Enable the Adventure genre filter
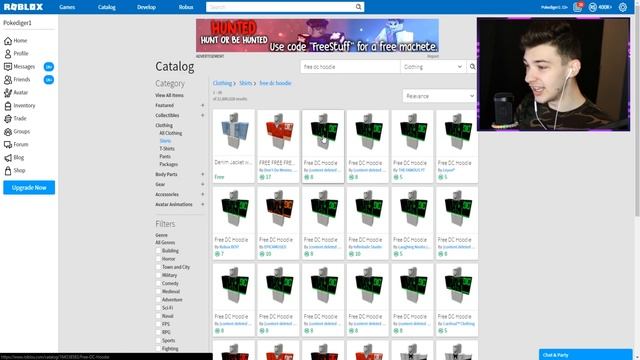The width and height of the screenshot is (640, 360). click(x=158, y=300)
